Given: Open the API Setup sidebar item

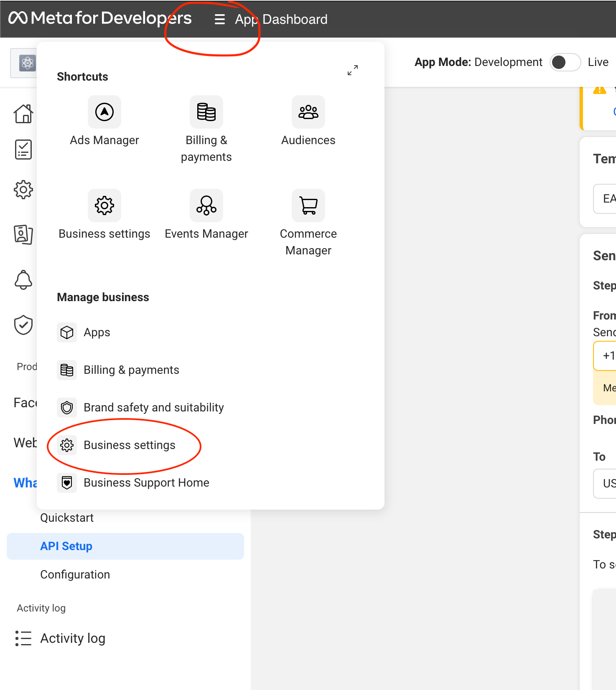Looking at the screenshot, I should click(x=125, y=546).
